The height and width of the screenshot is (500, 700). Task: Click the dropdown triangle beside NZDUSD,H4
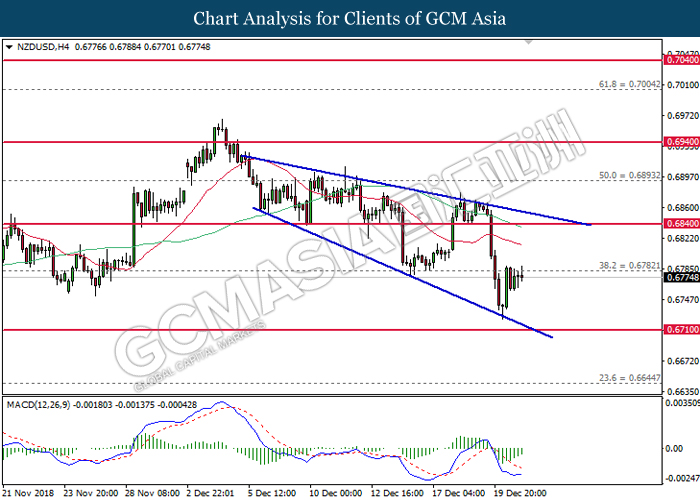click(9, 47)
